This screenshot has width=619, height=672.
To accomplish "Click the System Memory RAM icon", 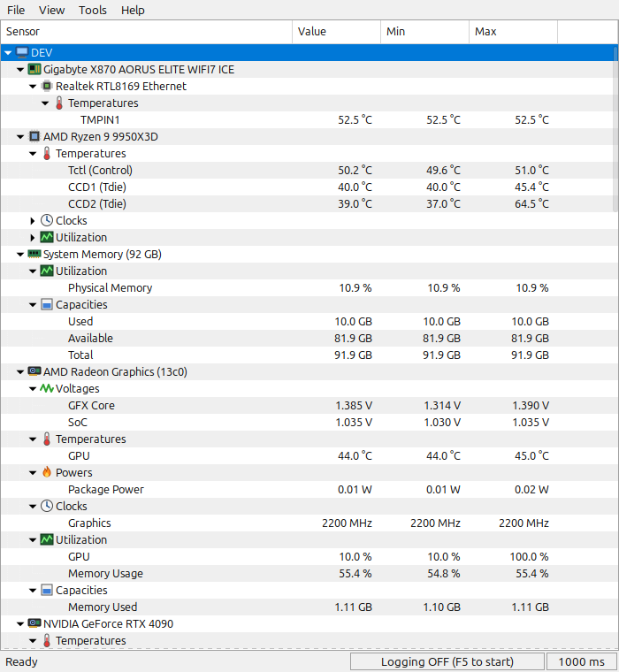I will (34, 254).
